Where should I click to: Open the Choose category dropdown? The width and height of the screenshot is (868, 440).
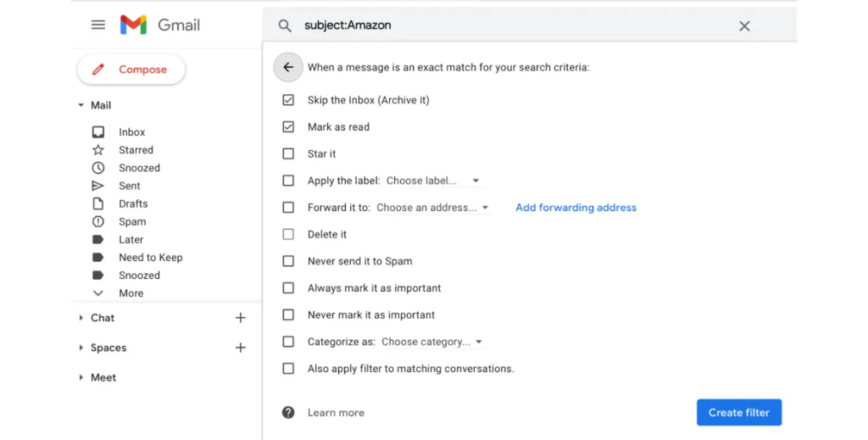tap(431, 342)
